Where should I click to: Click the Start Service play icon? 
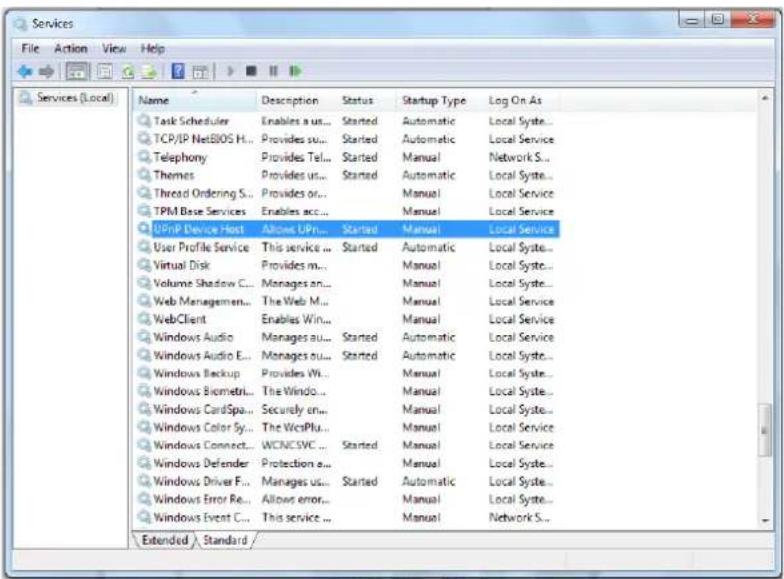[230, 71]
